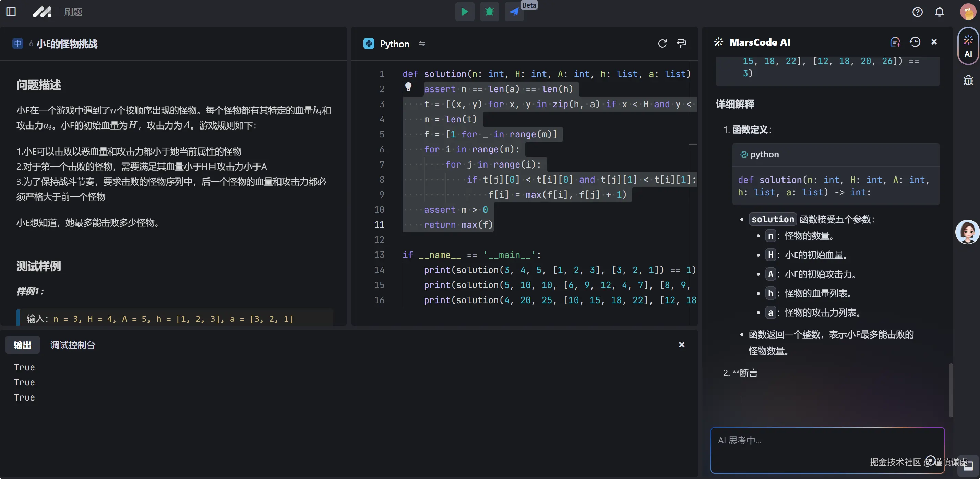
Task: Click the reset code refresh icon
Action: click(662, 43)
